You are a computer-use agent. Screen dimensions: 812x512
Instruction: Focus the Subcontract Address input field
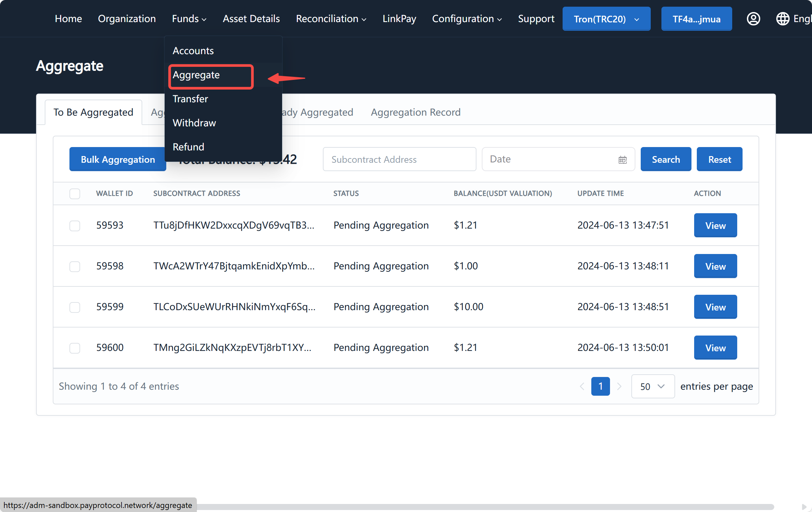(x=399, y=159)
